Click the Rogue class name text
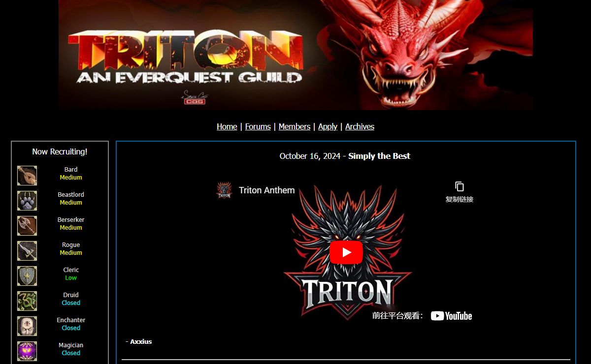591x364 pixels. click(71, 244)
